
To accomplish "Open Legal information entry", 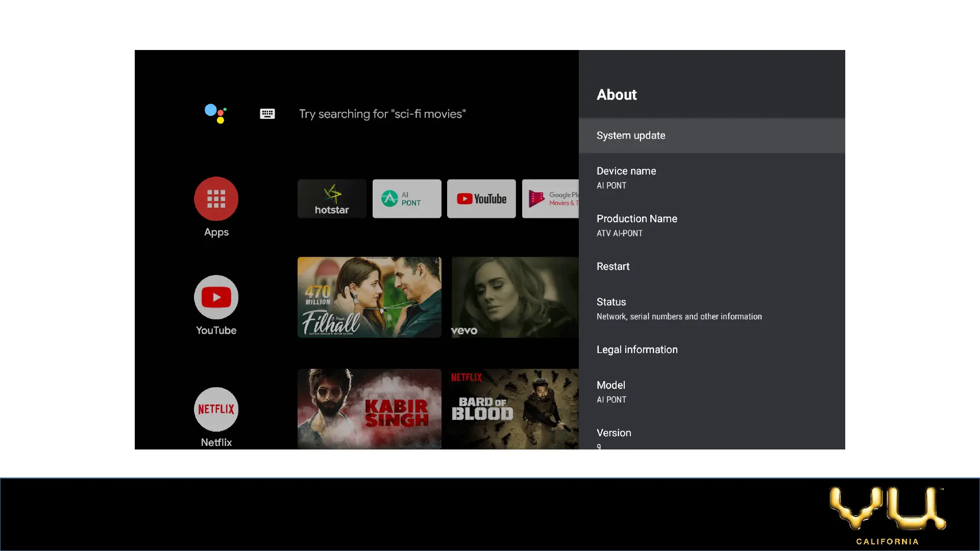I will (x=712, y=349).
